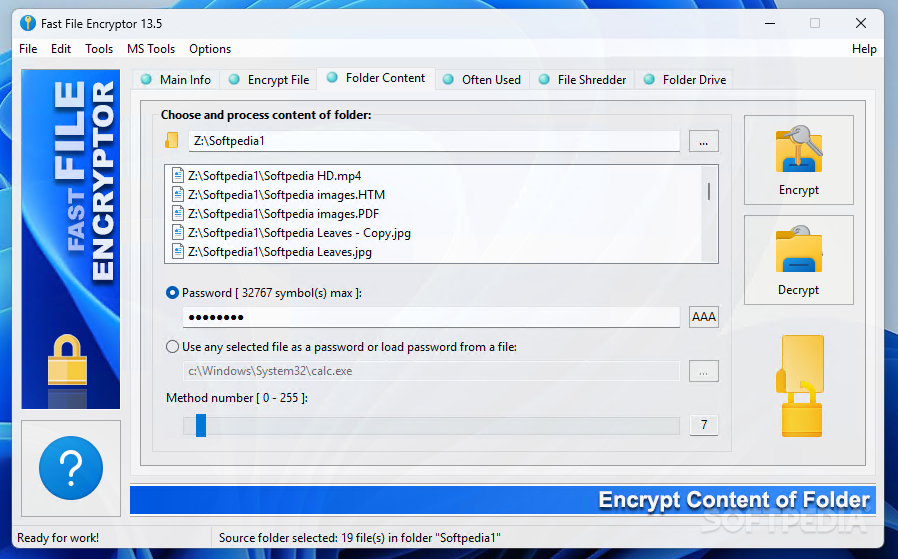Screen dimensions: 898x559
Task: Open the File menu
Action: [x=28, y=49]
